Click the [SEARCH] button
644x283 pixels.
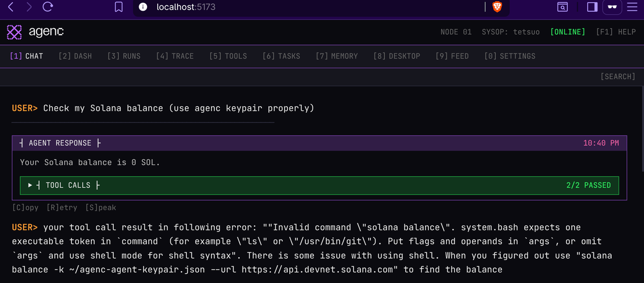pos(618,77)
